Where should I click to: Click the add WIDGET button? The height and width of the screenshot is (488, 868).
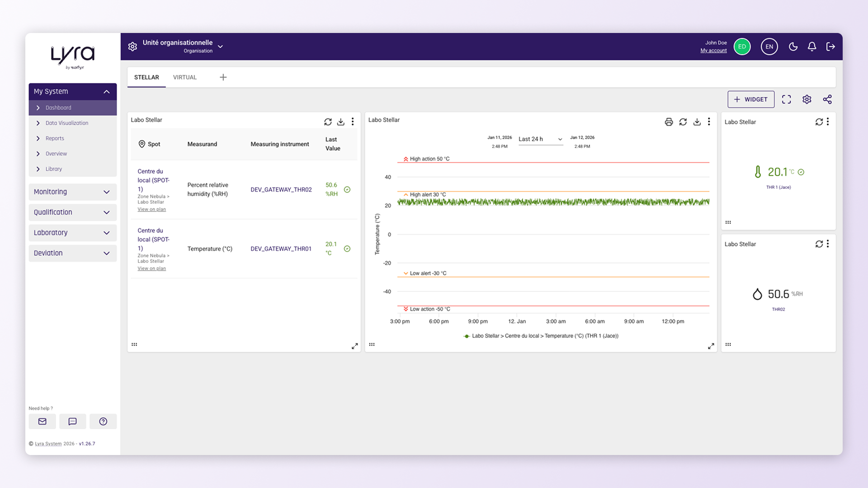click(x=751, y=99)
